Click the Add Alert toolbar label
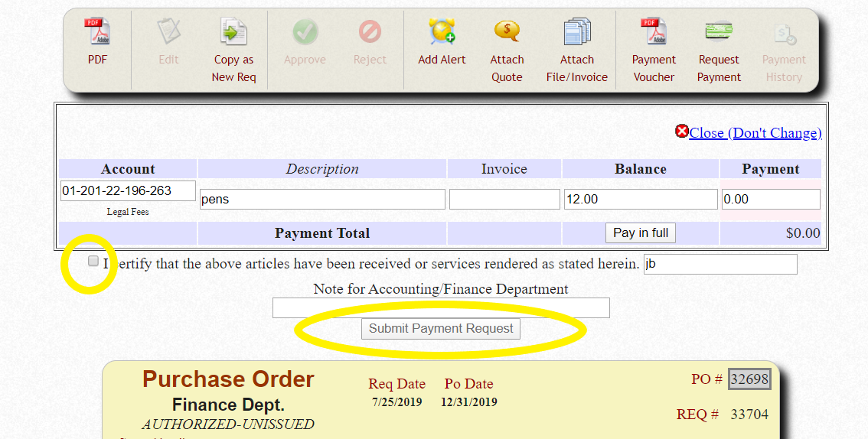 (x=442, y=59)
